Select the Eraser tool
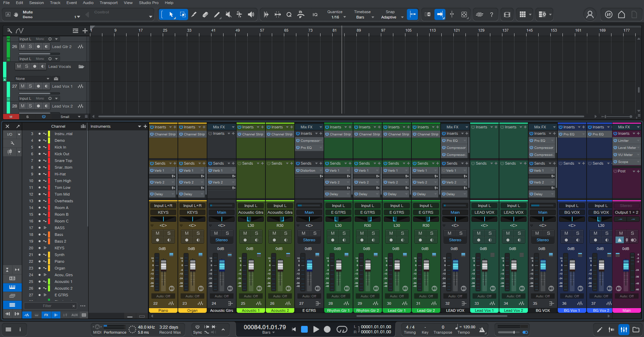 coord(205,14)
